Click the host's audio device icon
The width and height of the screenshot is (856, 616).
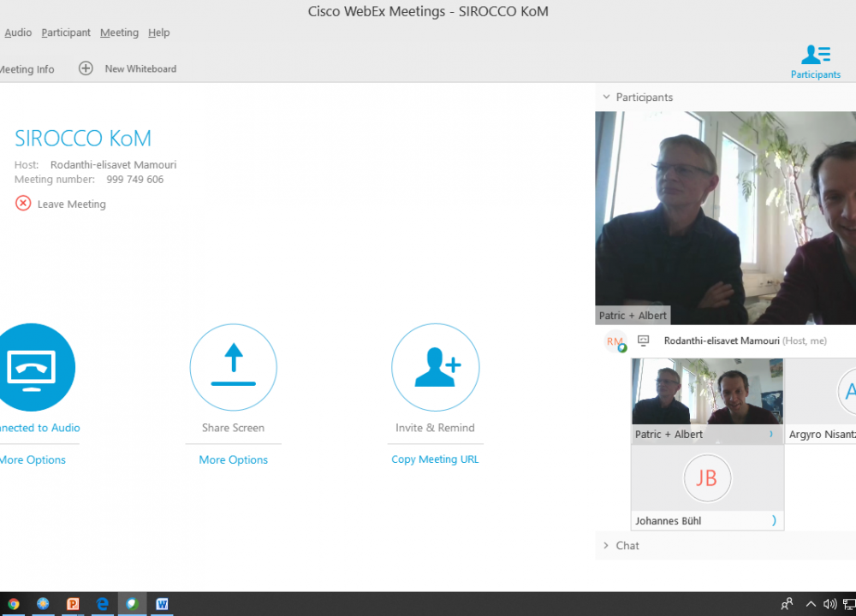click(x=644, y=341)
